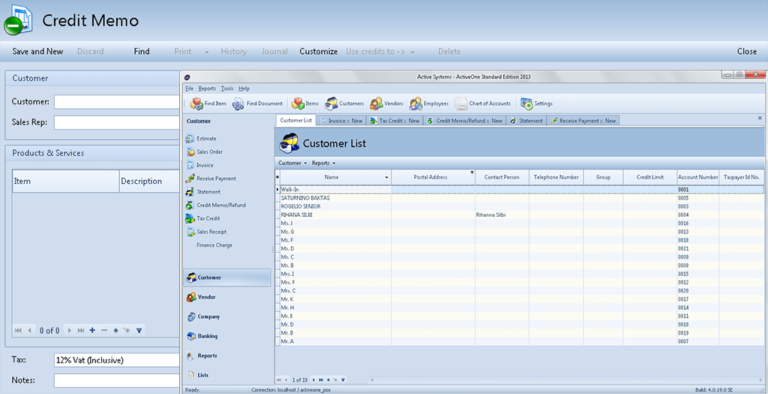This screenshot has width=768, height=394.
Task: Filter items with the funnel icon
Action: pyautogui.click(x=139, y=330)
